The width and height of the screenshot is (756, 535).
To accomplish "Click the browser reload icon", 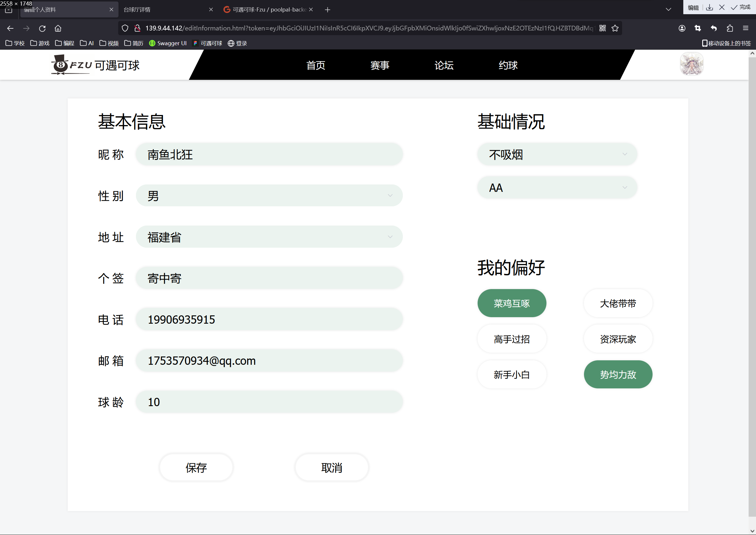I will 42,28.
